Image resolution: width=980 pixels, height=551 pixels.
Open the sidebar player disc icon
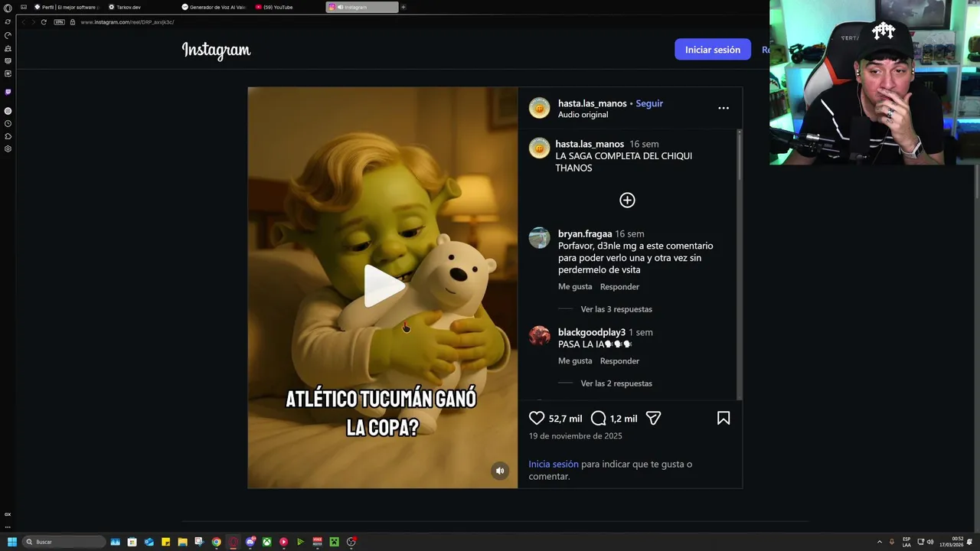coord(8,111)
